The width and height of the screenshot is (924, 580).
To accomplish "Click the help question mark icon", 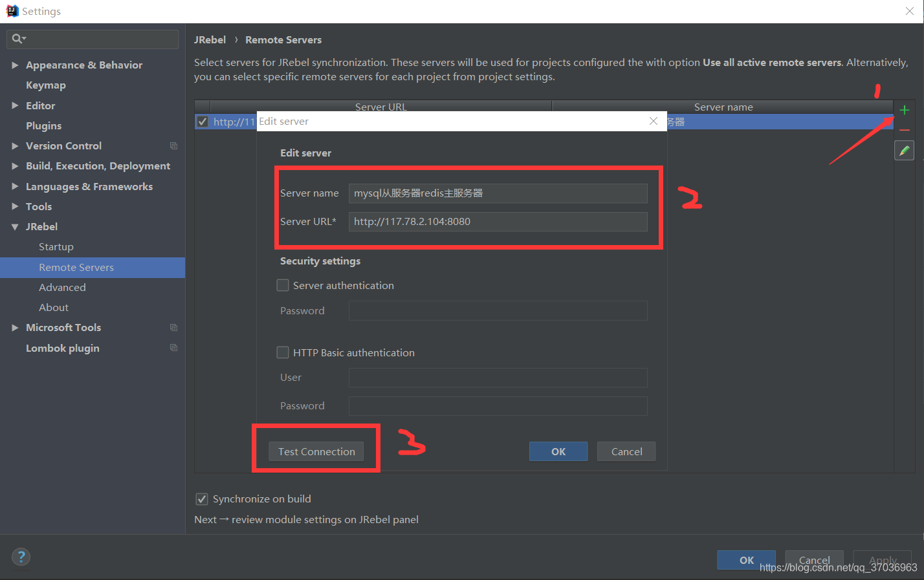I will click(x=21, y=557).
